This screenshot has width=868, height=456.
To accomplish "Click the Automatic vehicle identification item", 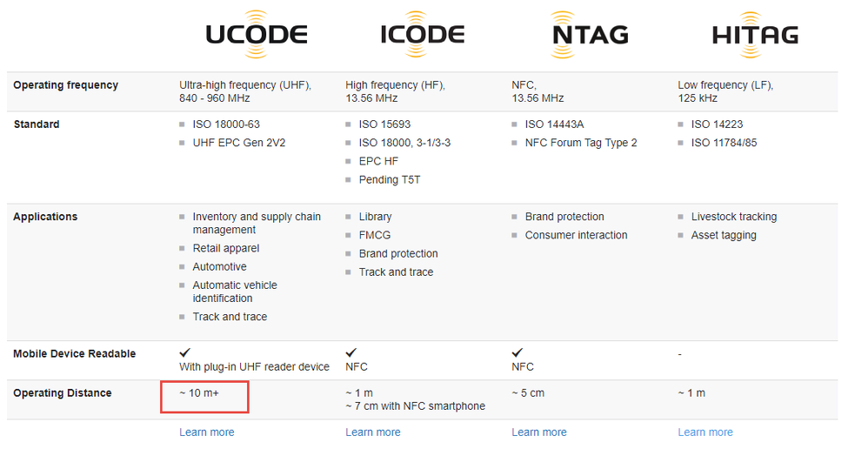I will point(235,292).
